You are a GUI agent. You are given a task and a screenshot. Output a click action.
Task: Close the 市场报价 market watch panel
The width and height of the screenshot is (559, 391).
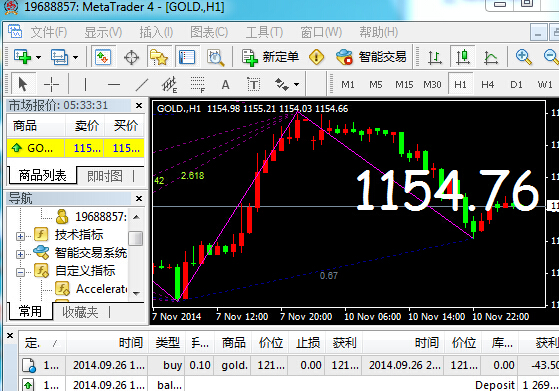point(139,106)
